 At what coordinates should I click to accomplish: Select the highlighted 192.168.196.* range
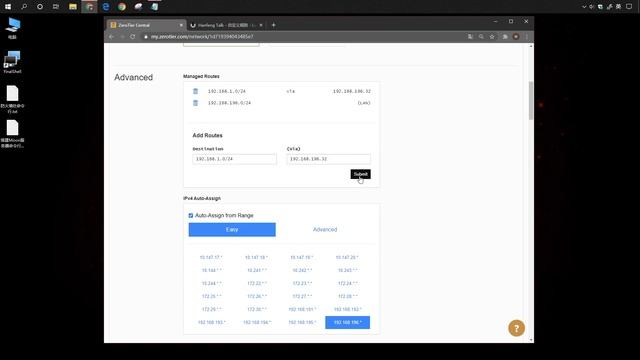(x=347, y=322)
